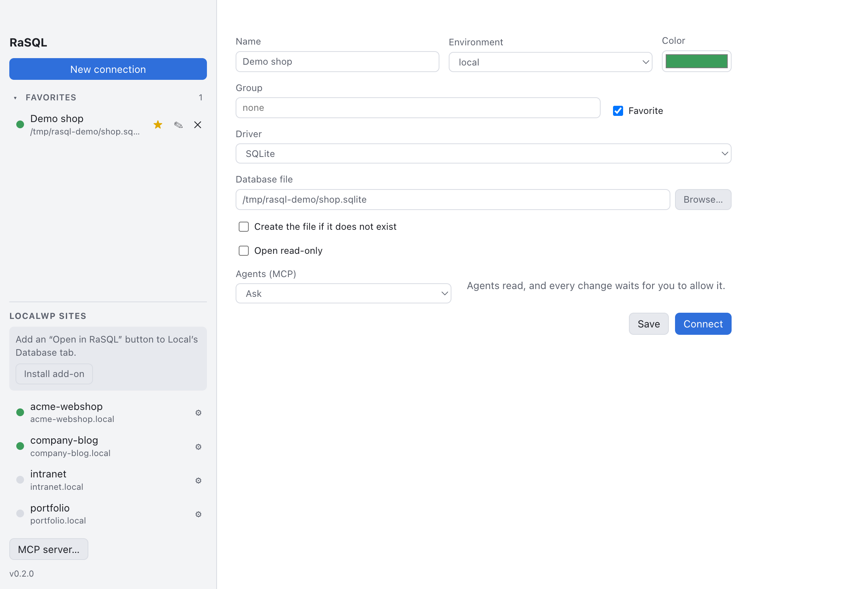868x589 pixels.
Task: Enable Create the file if it does not exist
Action: pos(244,227)
